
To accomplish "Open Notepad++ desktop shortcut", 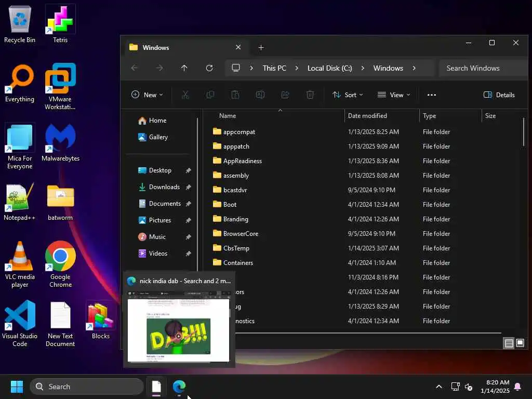I will [20, 202].
